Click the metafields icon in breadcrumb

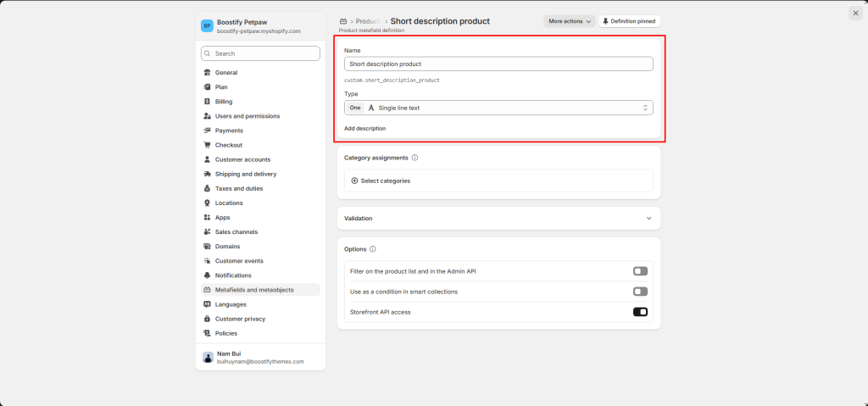[342, 21]
